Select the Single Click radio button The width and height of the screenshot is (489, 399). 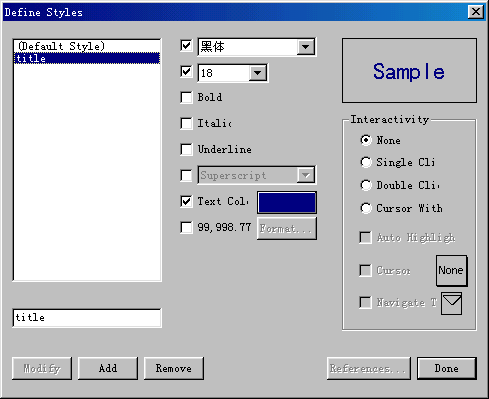point(366,162)
